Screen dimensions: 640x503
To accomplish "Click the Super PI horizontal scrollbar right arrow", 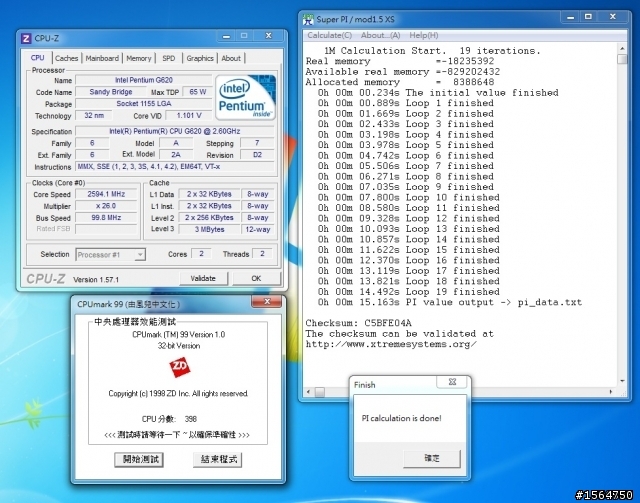I will pos(611,392).
